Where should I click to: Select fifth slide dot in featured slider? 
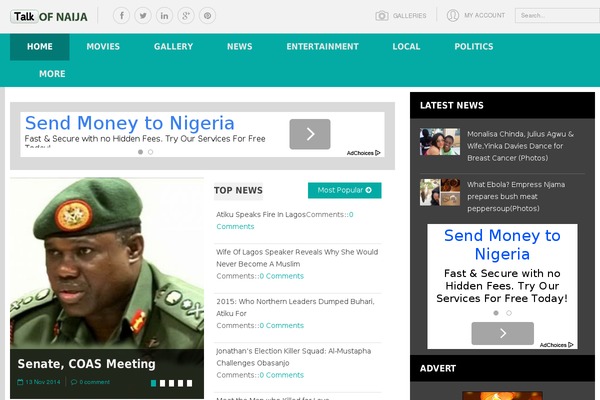click(189, 383)
